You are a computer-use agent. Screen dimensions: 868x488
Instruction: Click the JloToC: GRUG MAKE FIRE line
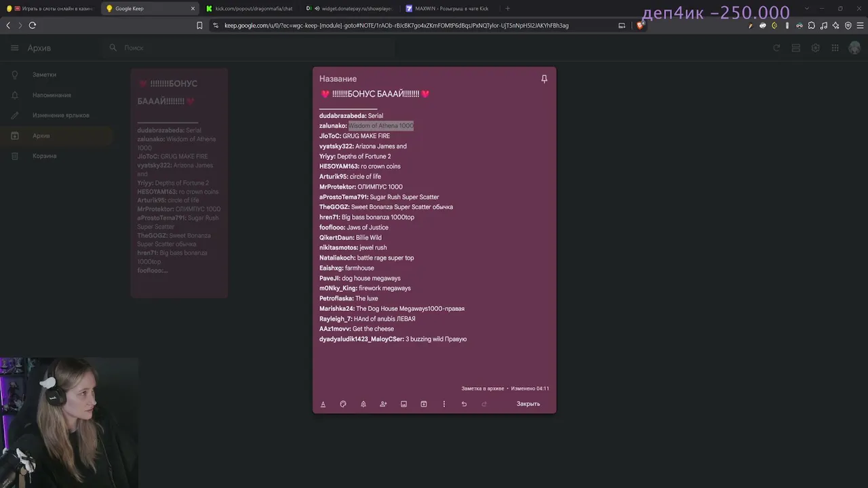[x=355, y=136]
